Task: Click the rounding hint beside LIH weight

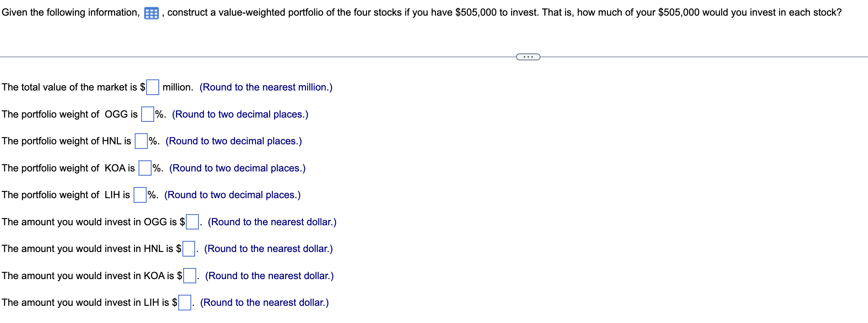Action: pos(232,195)
